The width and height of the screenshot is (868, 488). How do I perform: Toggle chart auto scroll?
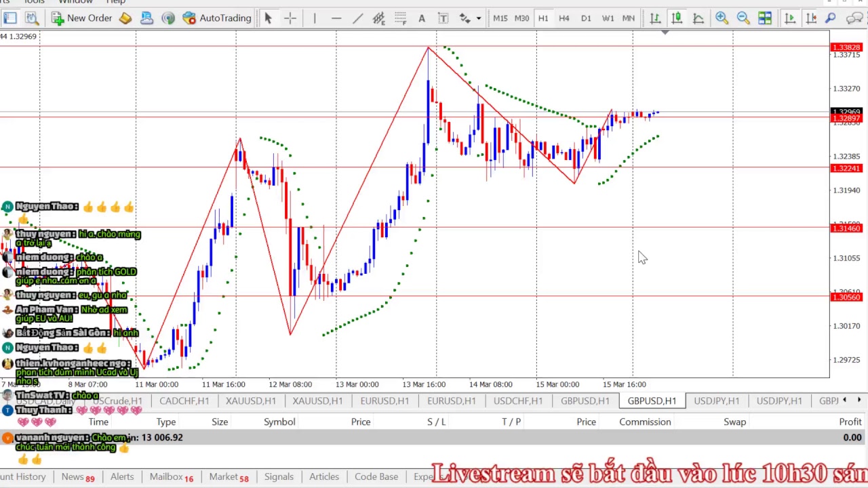(790, 18)
